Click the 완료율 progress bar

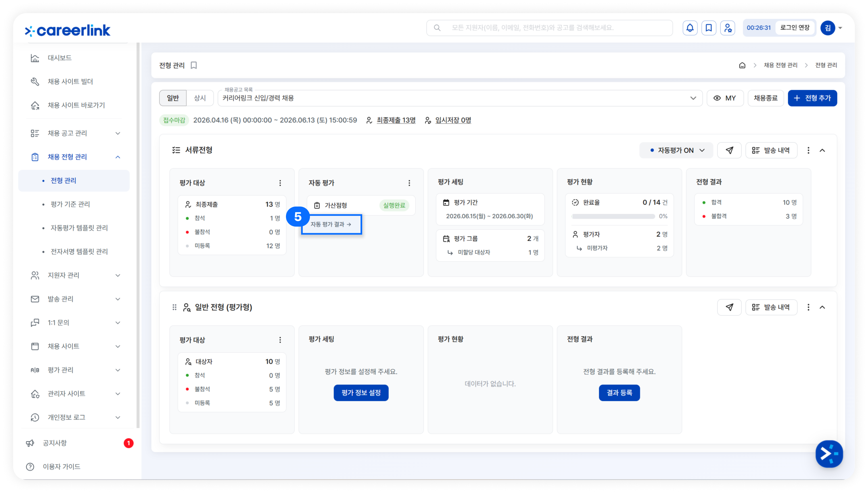pyautogui.click(x=613, y=217)
